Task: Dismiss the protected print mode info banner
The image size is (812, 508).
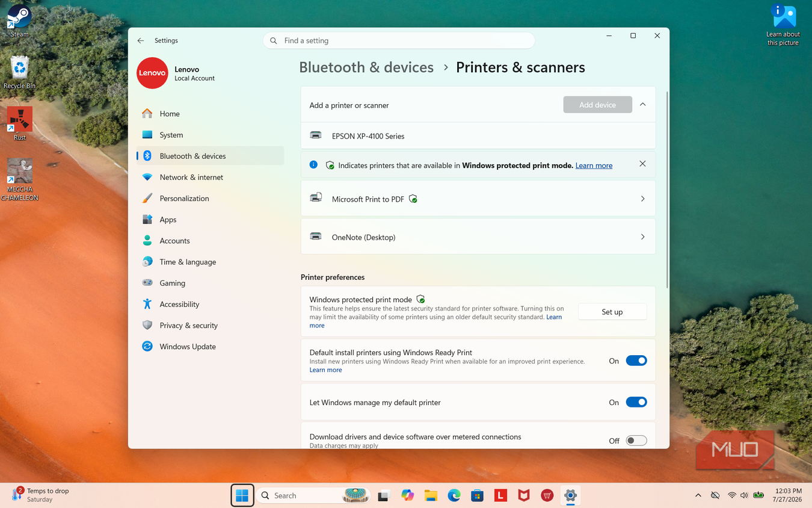Action: (642, 164)
